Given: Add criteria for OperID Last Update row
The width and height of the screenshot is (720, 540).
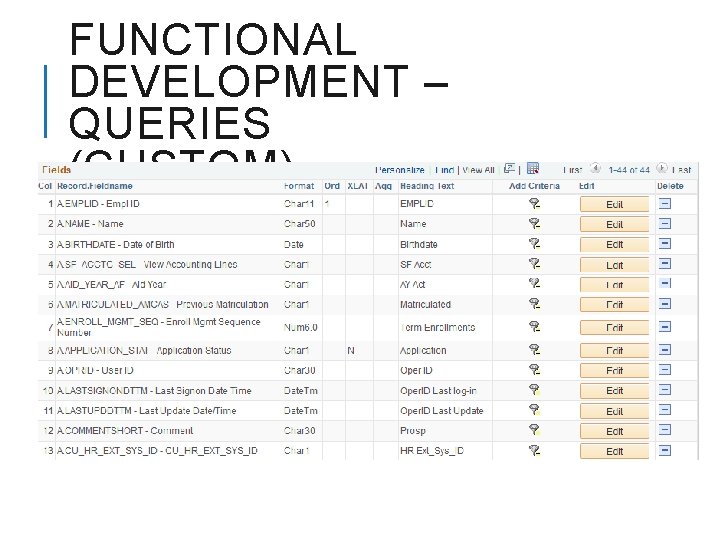Looking at the screenshot, I should (534, 410).
